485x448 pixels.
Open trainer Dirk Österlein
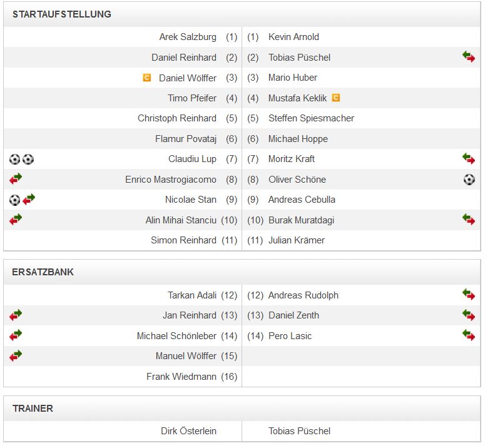pos(188,430)
